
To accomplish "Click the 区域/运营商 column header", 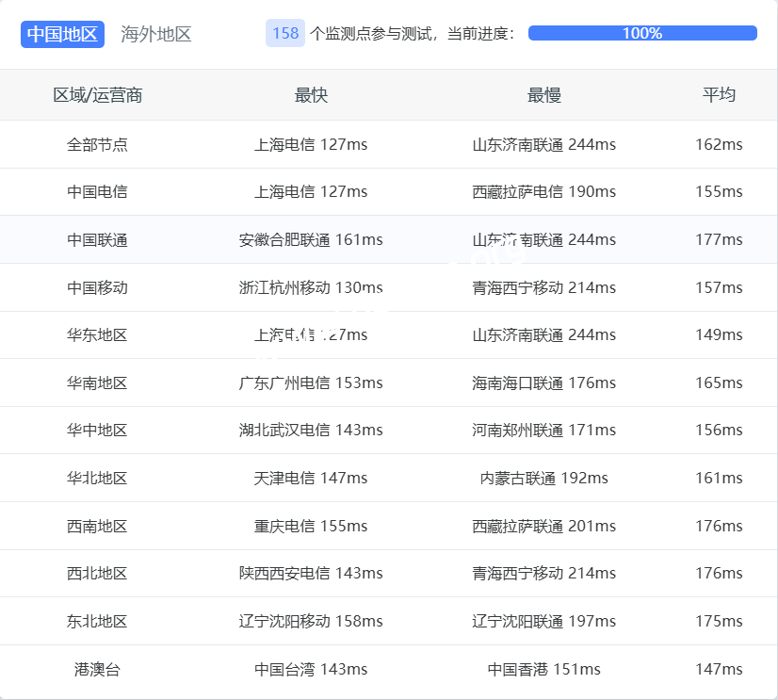I will (x=97, y=95).
